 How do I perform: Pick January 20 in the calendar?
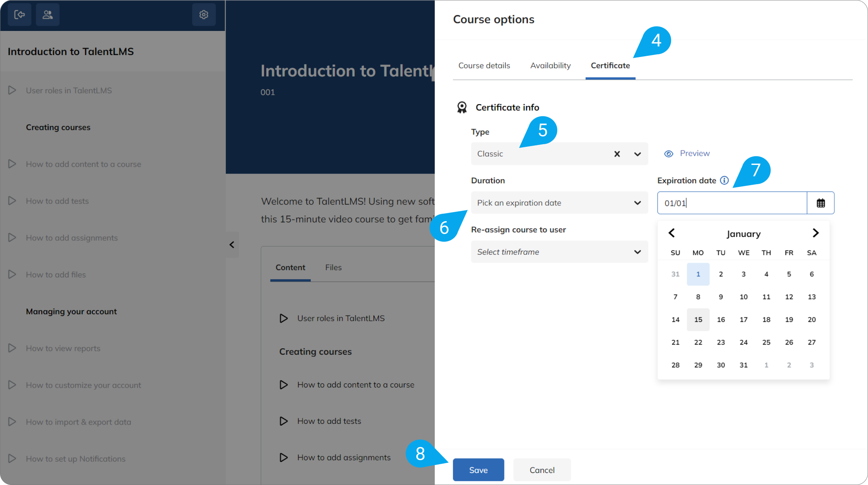click(811, 320)
